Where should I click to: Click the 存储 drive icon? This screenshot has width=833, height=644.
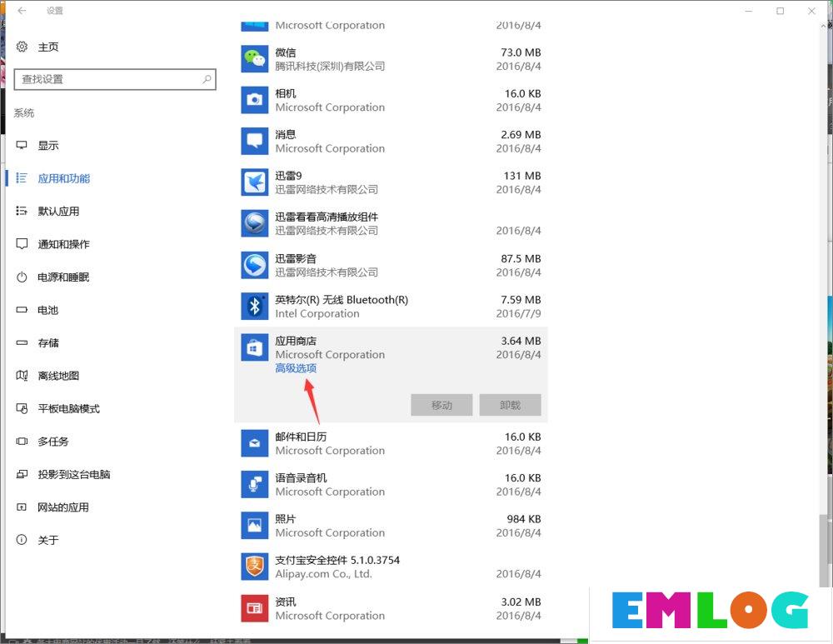click(22, 342)
